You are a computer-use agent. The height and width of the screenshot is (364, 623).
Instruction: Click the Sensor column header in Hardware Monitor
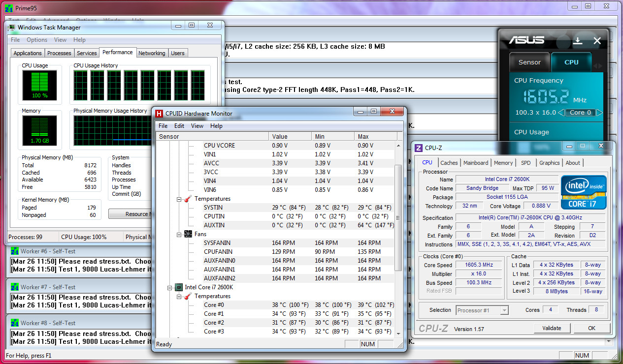point(212,136)
